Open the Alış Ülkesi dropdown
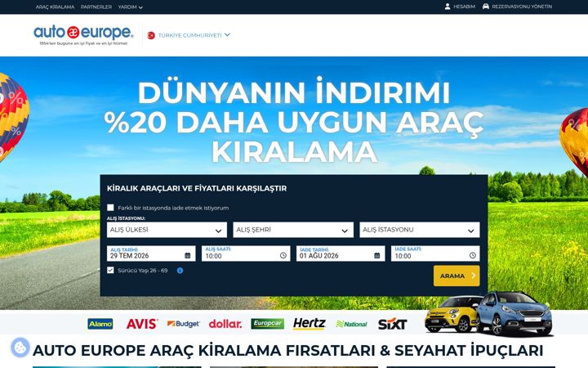Screen dimensions: 588x368 (167, 230)
